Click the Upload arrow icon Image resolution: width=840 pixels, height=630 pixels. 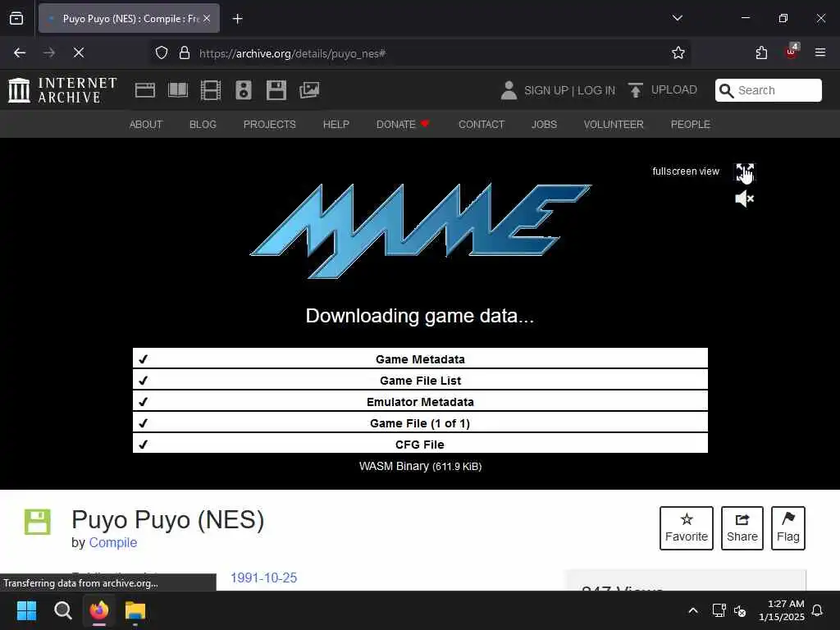pos(636,90)
